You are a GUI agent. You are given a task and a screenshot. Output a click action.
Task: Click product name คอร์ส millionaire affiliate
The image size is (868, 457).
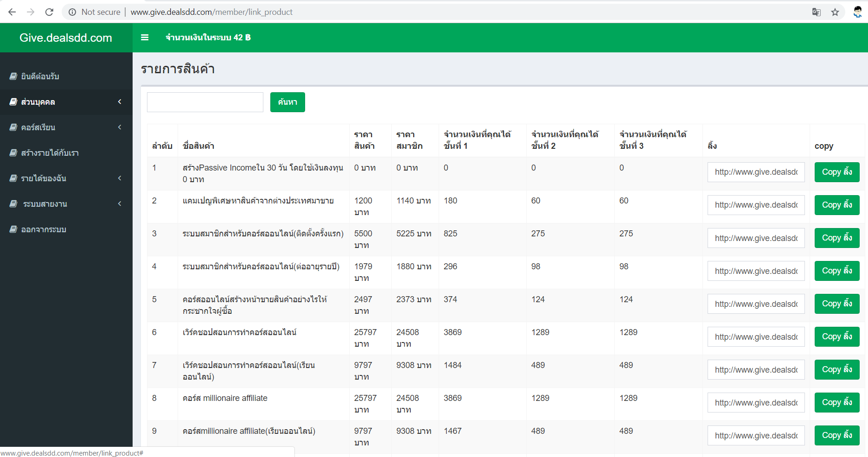(225, 398)
